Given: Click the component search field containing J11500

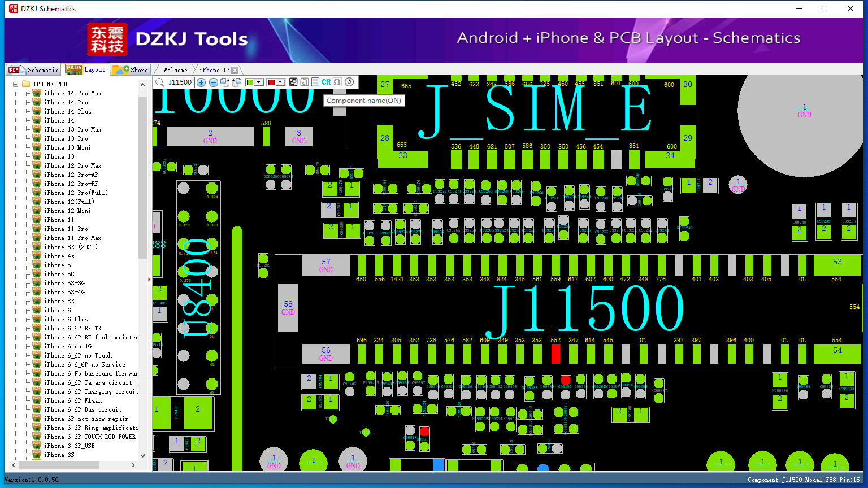Looking at the screenshot, I should click(x=180, y=82).
